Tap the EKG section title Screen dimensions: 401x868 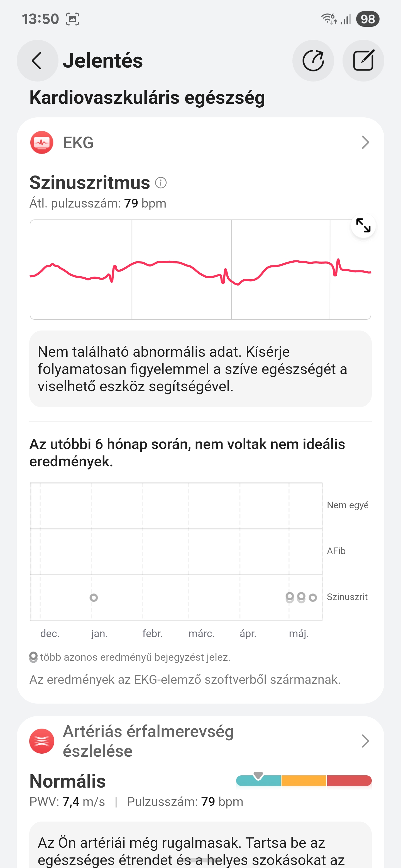78,142
